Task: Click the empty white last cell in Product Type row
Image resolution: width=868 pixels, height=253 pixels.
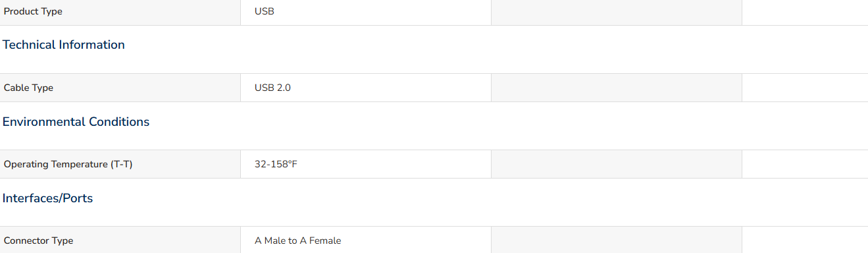Action: [805, 13]
